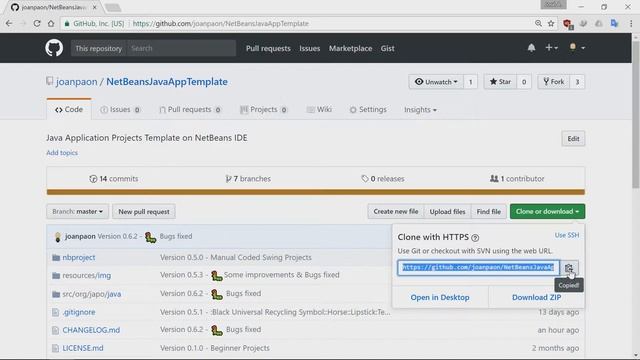Open Gist in top navigation

387,48
